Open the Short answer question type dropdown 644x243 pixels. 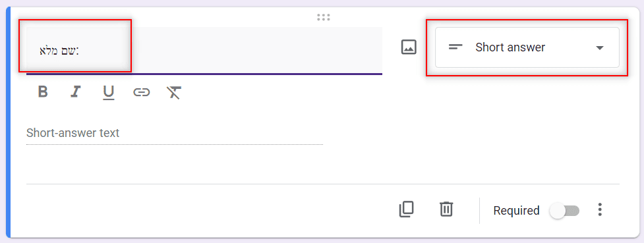(x=527, y=47)
